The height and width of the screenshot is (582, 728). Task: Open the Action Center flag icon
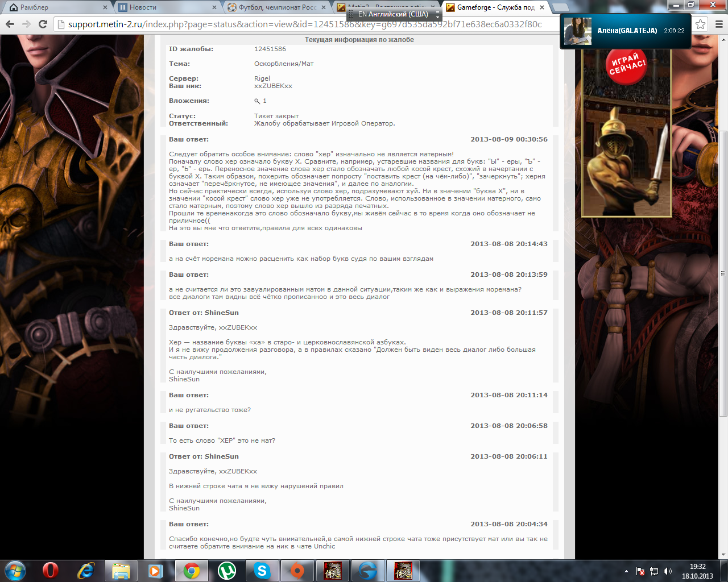[640, 571]
